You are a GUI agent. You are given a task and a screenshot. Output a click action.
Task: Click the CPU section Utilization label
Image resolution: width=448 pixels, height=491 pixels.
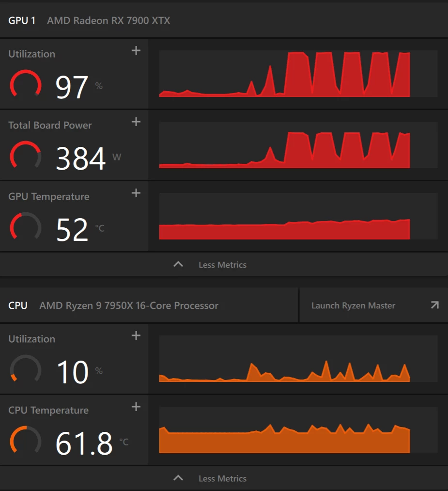tap(31, 339)
